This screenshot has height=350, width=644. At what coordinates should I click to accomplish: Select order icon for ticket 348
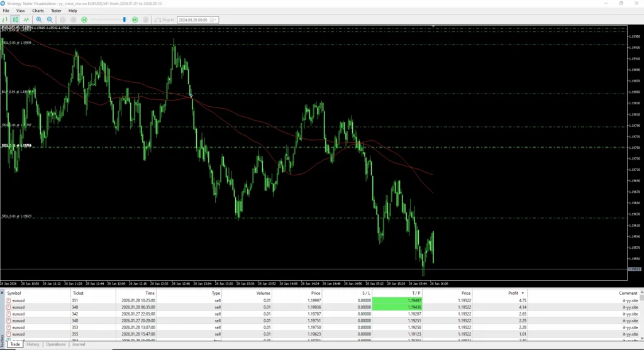[x=9, y=307]
